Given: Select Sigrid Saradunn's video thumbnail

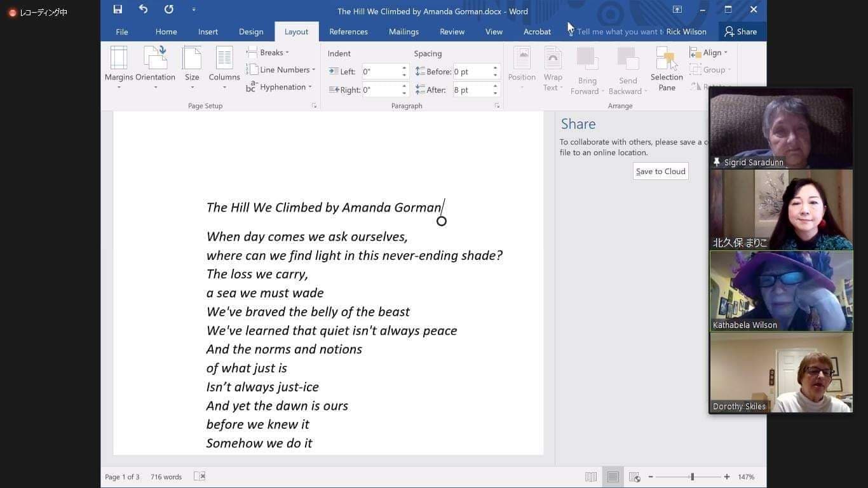Looking at the screenshot, I should 781,128.
